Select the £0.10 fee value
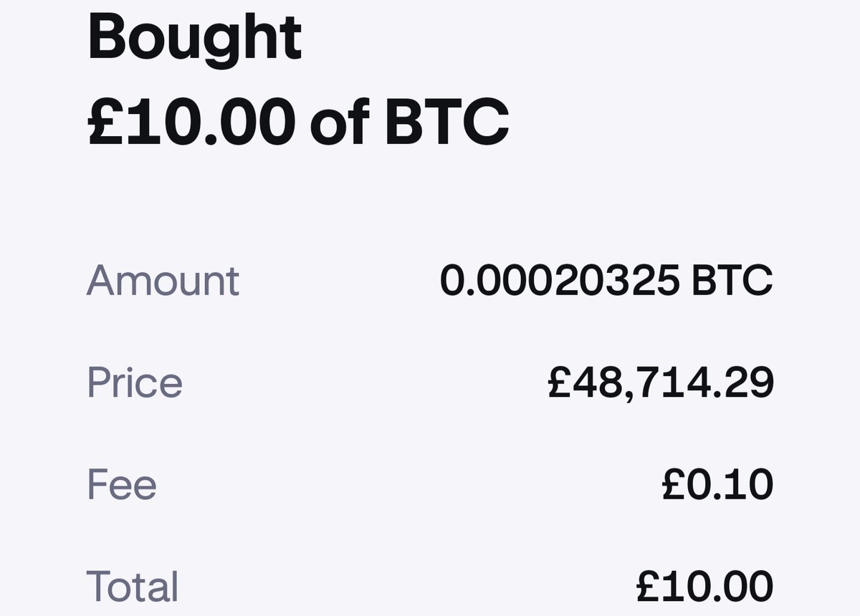Viewport: 860px width, 616px height. coord(717,485)
